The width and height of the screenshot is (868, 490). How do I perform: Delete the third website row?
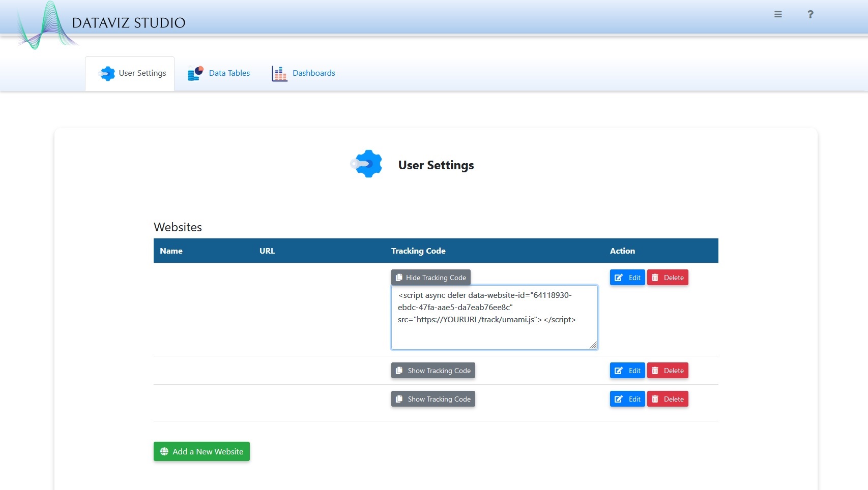pos(668,399)
